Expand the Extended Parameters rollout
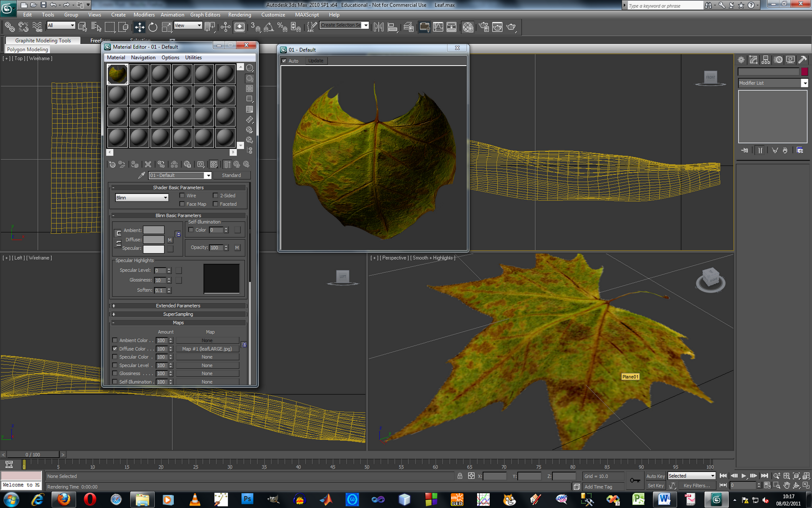This screenshot has width=812, height=508. pos(178,306)
